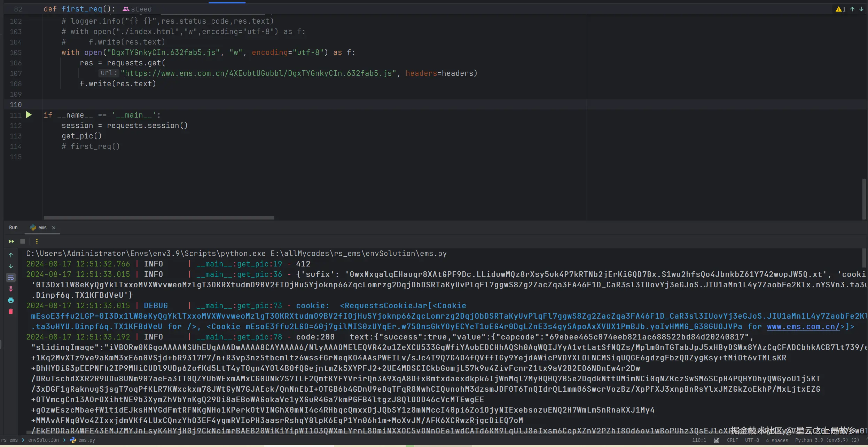
Task: Click the stop process button
Action: pos(23,241)
